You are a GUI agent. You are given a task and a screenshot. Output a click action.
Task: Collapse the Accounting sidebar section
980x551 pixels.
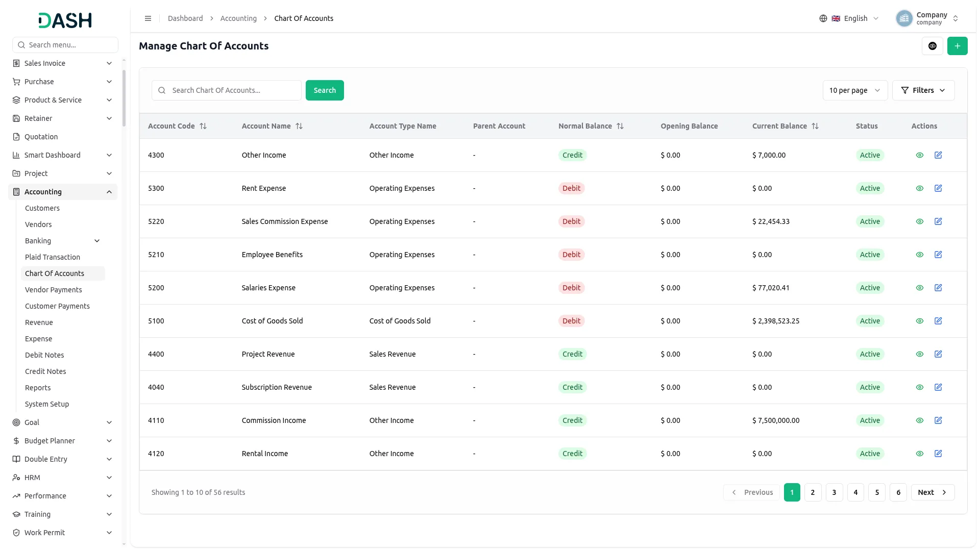pyautogui.click(x=63, y=192)
